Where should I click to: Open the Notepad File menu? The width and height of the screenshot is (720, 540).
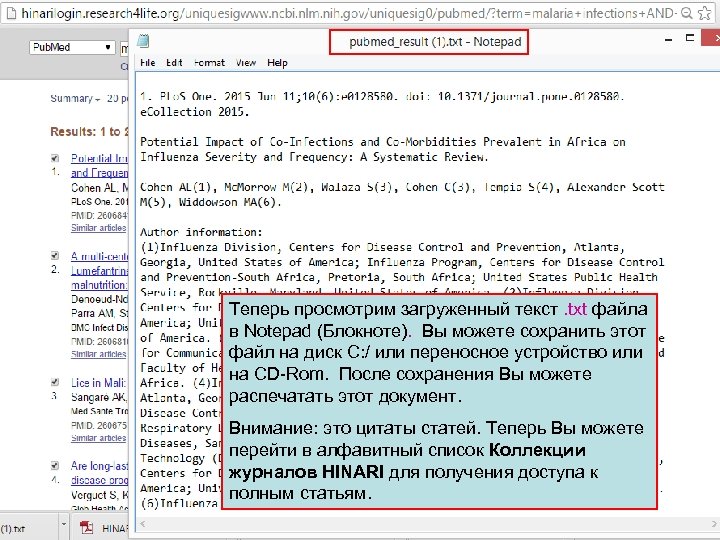coord(147,63)
